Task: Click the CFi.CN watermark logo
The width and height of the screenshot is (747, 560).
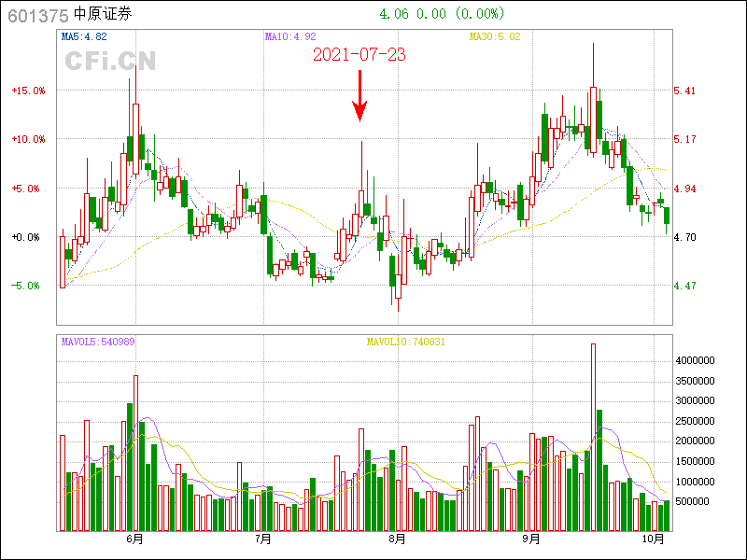Action: [110, 61]
